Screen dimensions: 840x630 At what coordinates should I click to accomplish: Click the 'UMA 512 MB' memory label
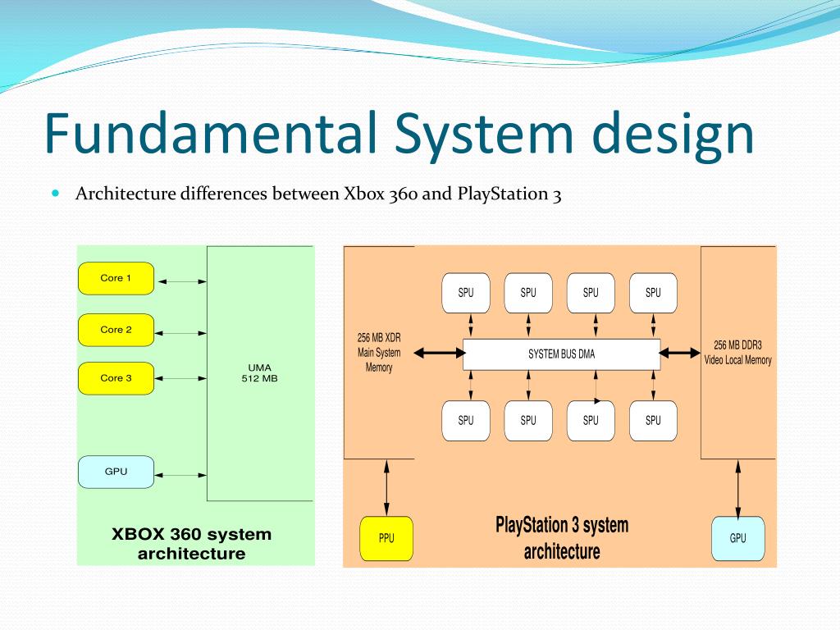click(x=260, y=373)
